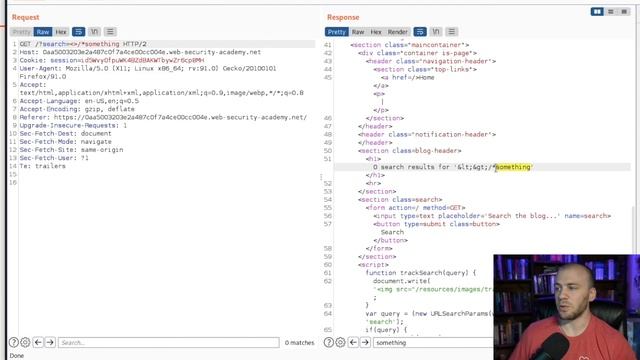Open Request search help question-mark icon

pyautogui.click(x=13, y=342)
